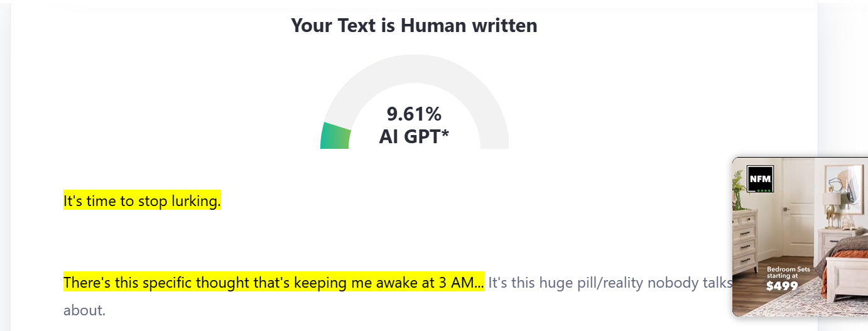Open the $499 price in the ad

782,286
